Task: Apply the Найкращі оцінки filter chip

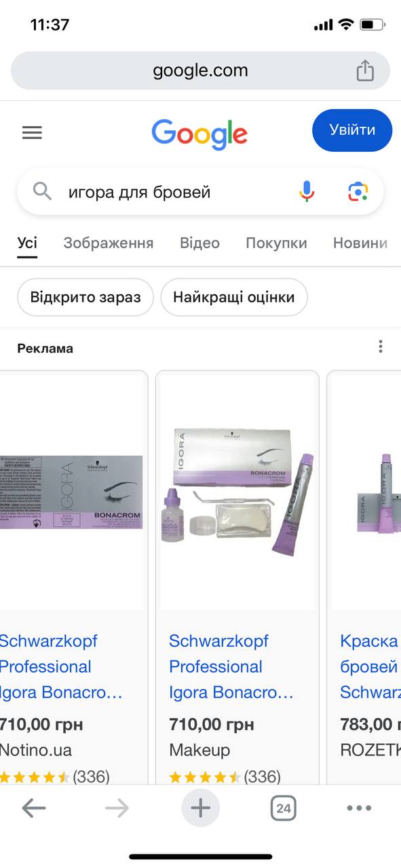Action: (234, 297)
